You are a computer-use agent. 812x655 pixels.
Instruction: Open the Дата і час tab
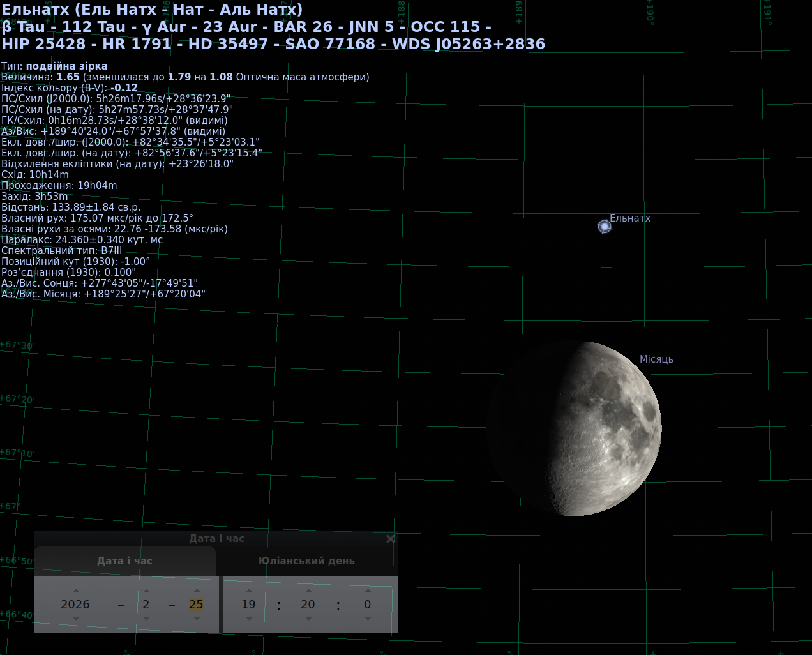[125, 561]
